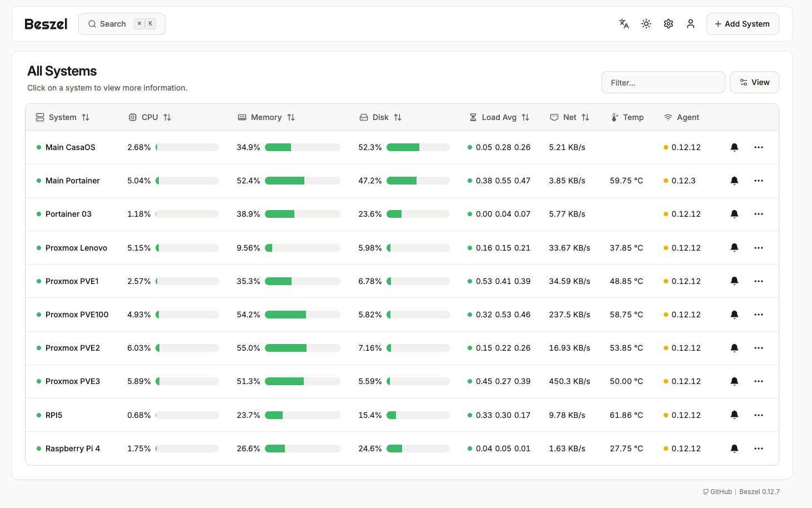The image size is (812, 508).
Task: Click Portainer 03 net value 5.77 KB/s
Action: (x=567, y=214)
